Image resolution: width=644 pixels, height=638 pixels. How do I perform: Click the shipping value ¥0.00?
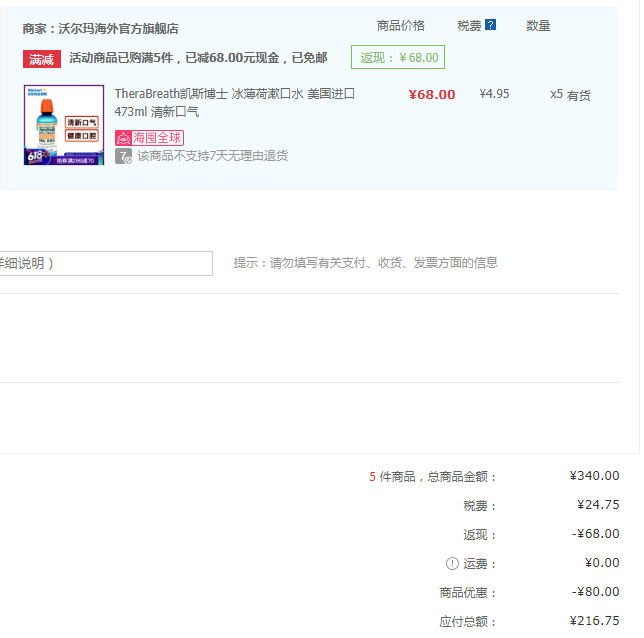click(x=602, y=563)
